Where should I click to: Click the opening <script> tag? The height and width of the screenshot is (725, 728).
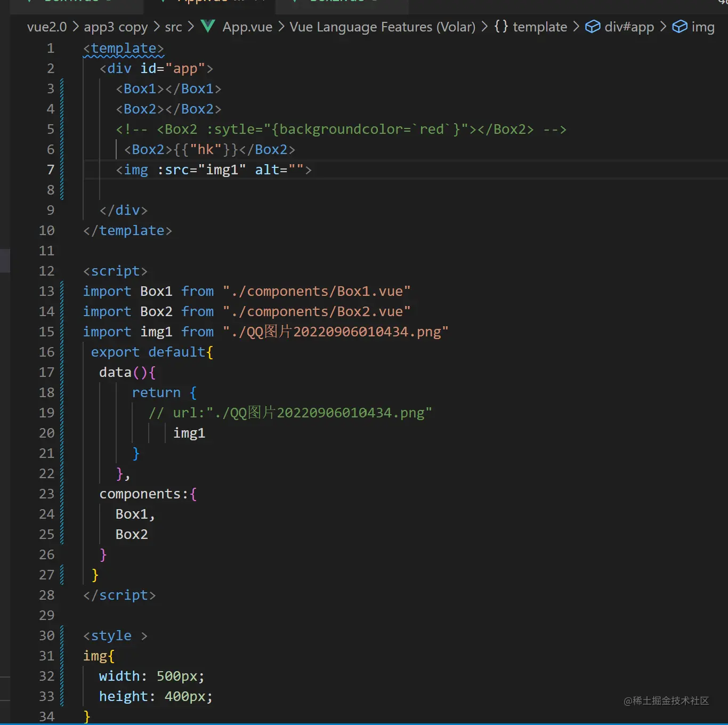[115, 271]
